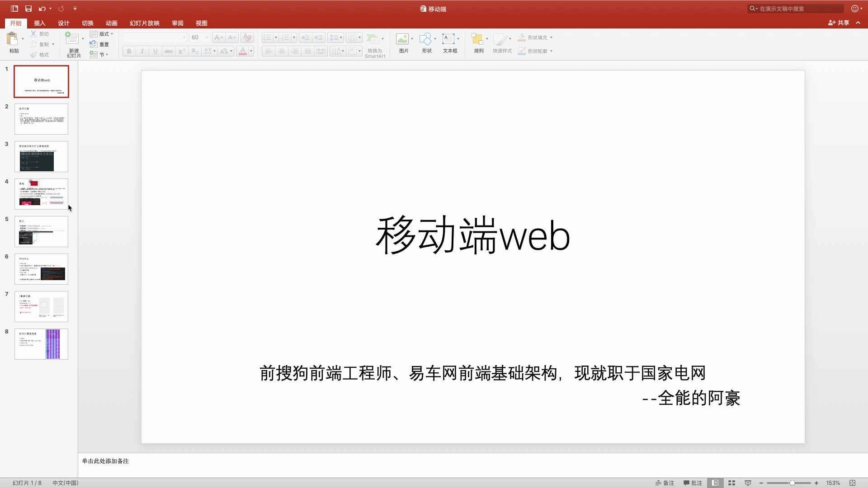The image size is (868, 488).
Task: Toggle the Notes (备注) pane
Action: (665, 483)
